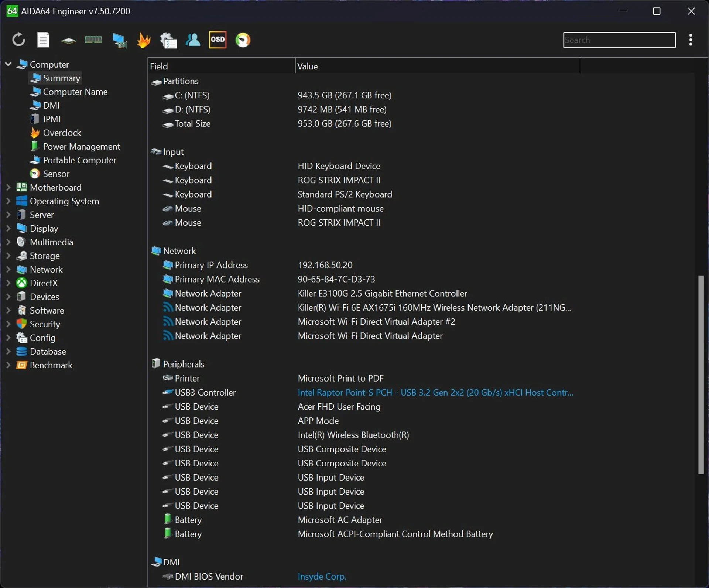709x588 pixels.
Task: Click the Refresh toolbar icon
Action: click(x=18, y=40)
